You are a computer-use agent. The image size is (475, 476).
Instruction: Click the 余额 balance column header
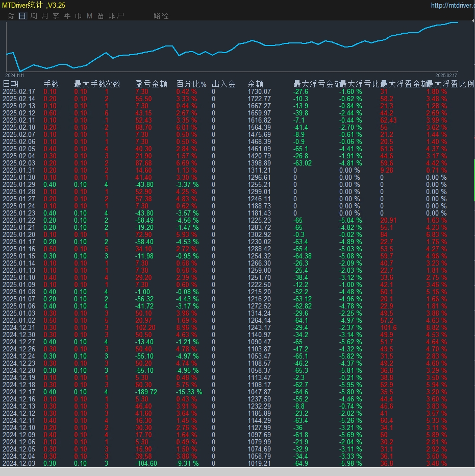tap(256, 84)
